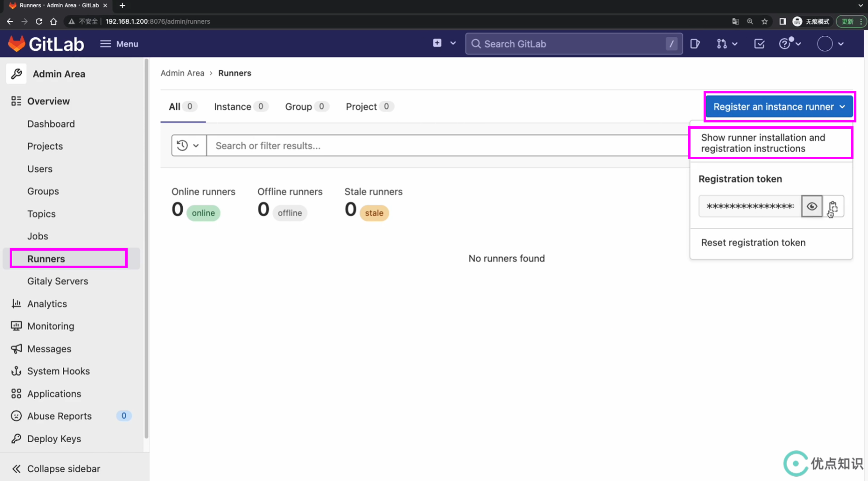Open the browser tab search chevron
This screenshot has width=868, height=481.
click(x=860, y=5)
